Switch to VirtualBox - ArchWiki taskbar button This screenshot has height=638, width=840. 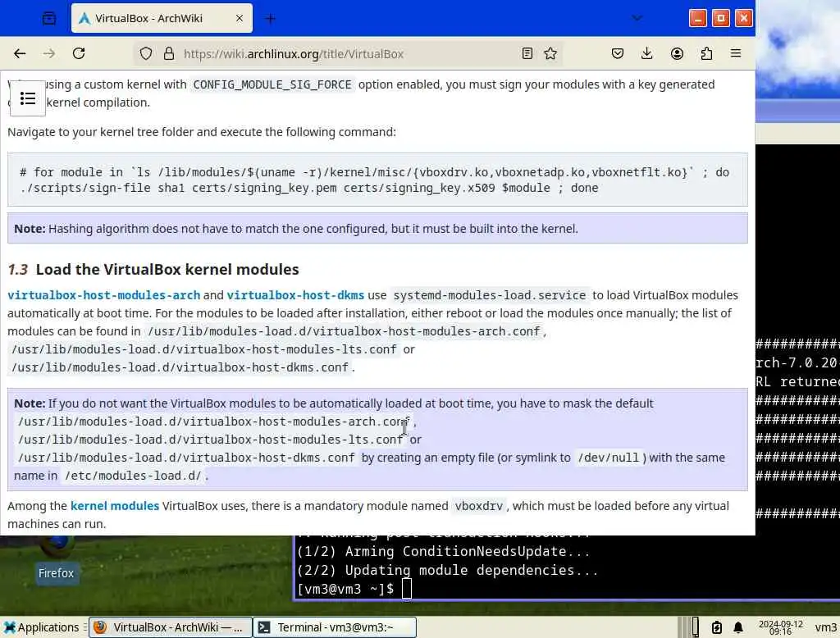tap(170, 627)
